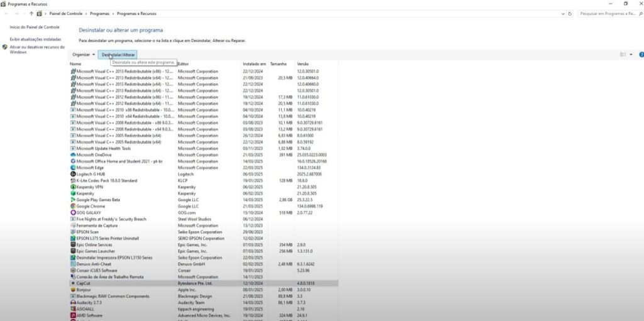Click the Conexão de Área de Trabalho Remota icon

point(73,276)
